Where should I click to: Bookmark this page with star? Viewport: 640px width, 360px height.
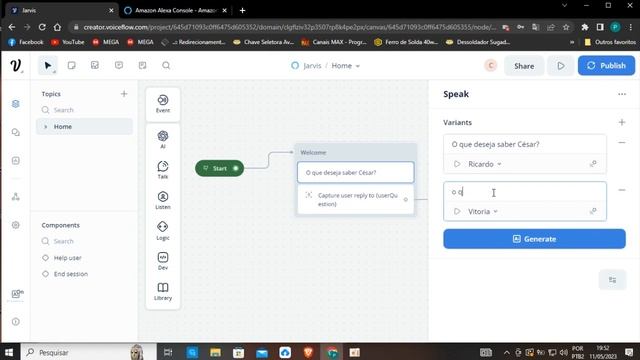566,27
